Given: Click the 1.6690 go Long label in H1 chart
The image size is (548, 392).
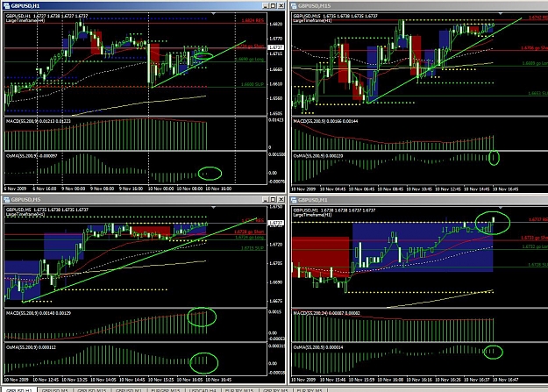Looking at the screenshot, I should click(250, 59).
